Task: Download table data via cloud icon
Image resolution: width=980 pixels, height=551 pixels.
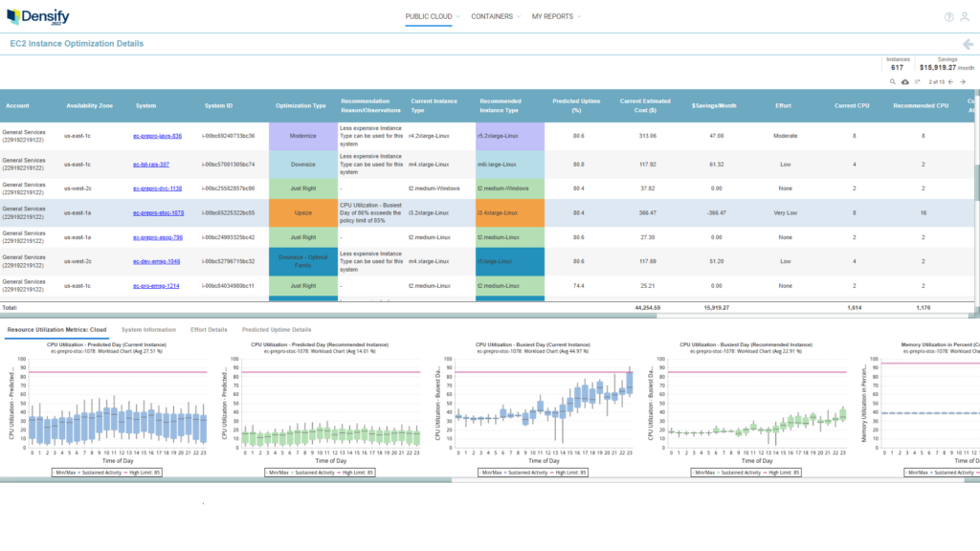Action: point(905,82)
